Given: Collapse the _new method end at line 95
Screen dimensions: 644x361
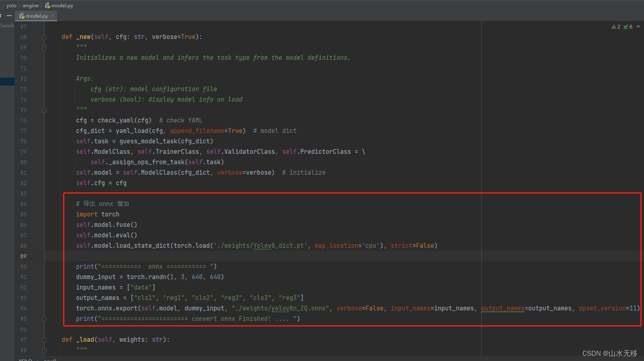Looking at the screenshot, I should click(44, 319).
